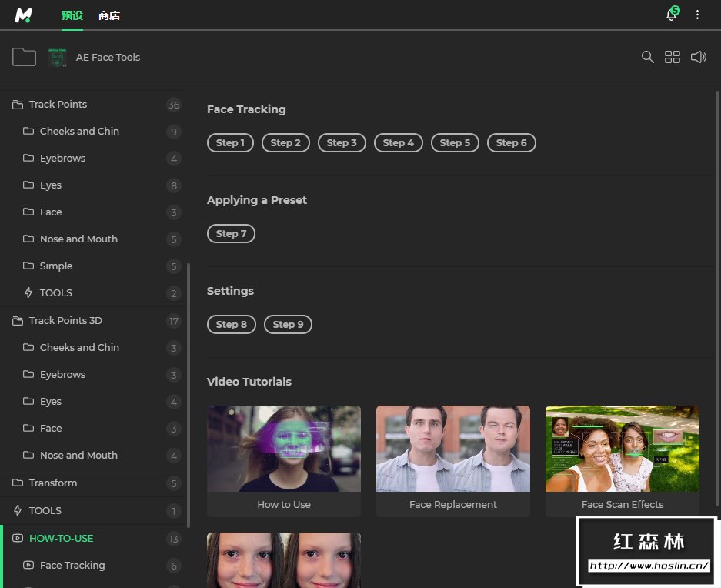Click the AE Face Tools pack thumbnail
721x588 pixels.
(x=58, y=58)
